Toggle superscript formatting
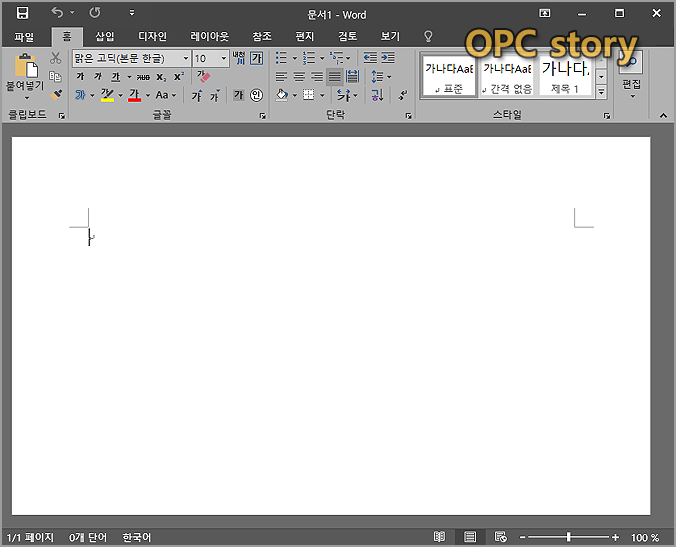 click(179, 77)
